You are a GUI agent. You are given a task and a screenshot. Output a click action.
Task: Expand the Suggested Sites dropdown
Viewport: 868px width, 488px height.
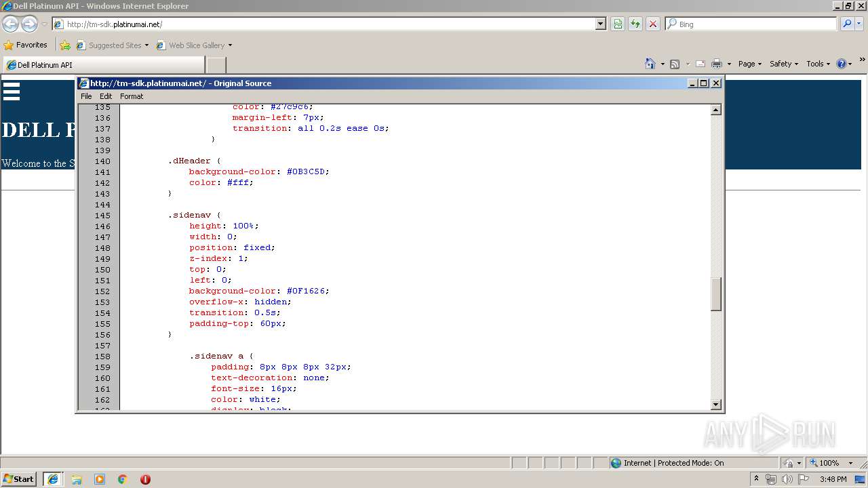[x=146, y=45]
